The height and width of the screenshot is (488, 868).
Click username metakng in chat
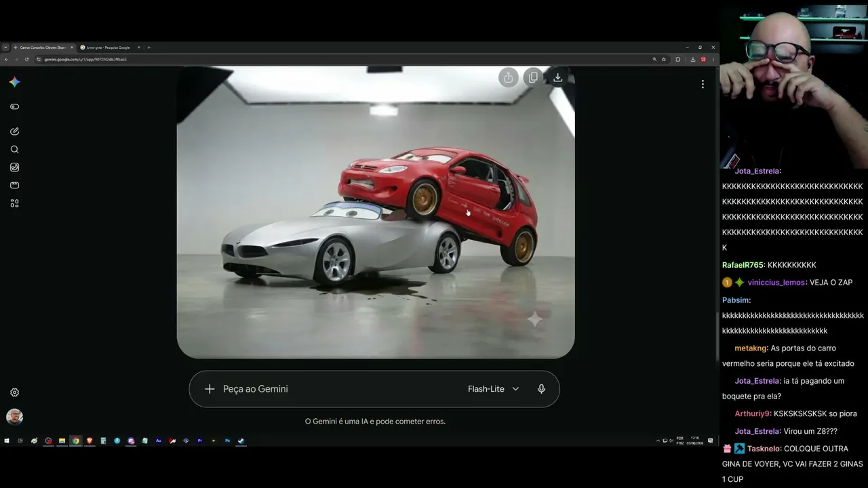tap(751, 348)
